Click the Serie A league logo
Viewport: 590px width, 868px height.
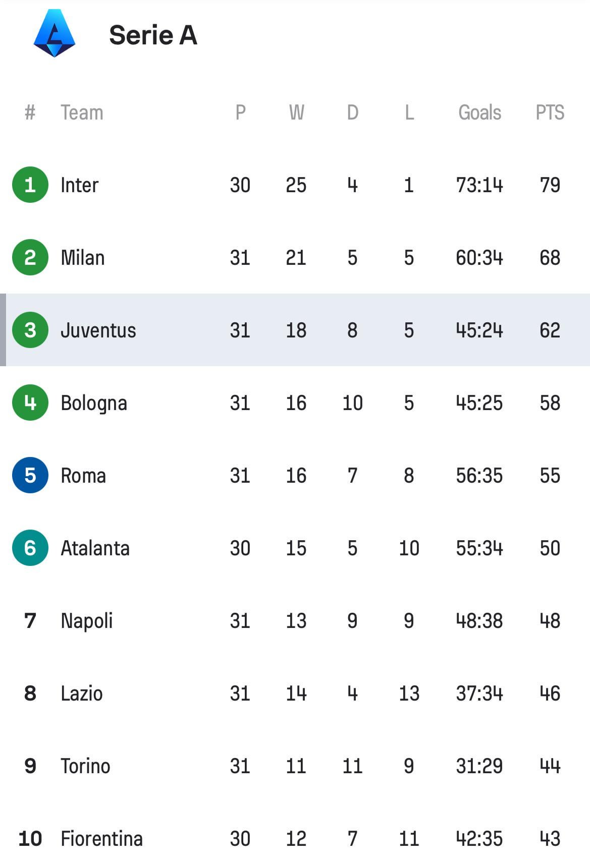click(55, 33)
